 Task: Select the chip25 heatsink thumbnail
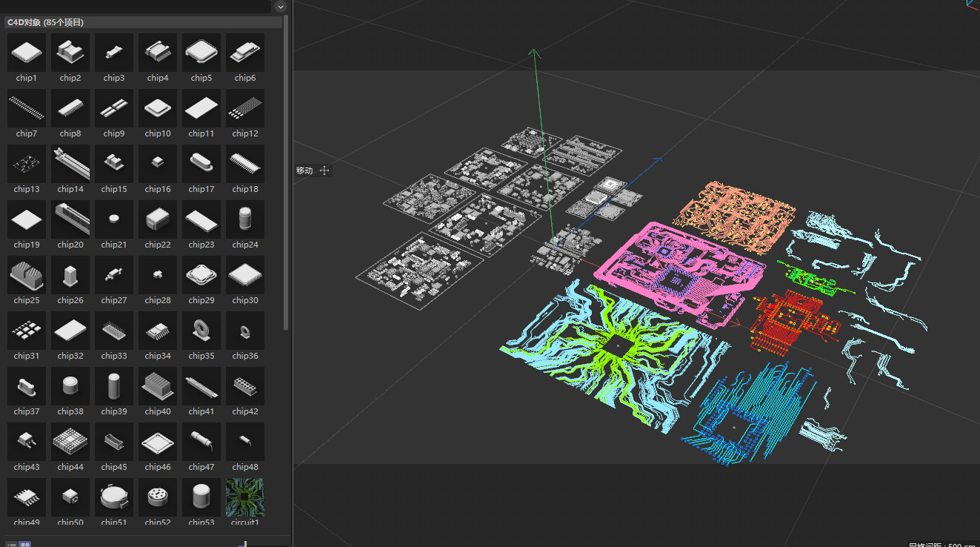click(x=27, y=275)
